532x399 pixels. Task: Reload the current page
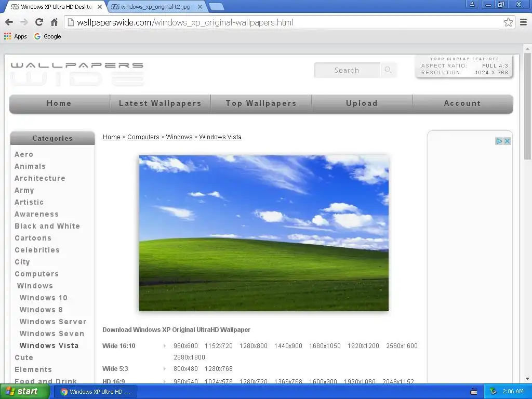pyautogui.click(x=39, y=22)
